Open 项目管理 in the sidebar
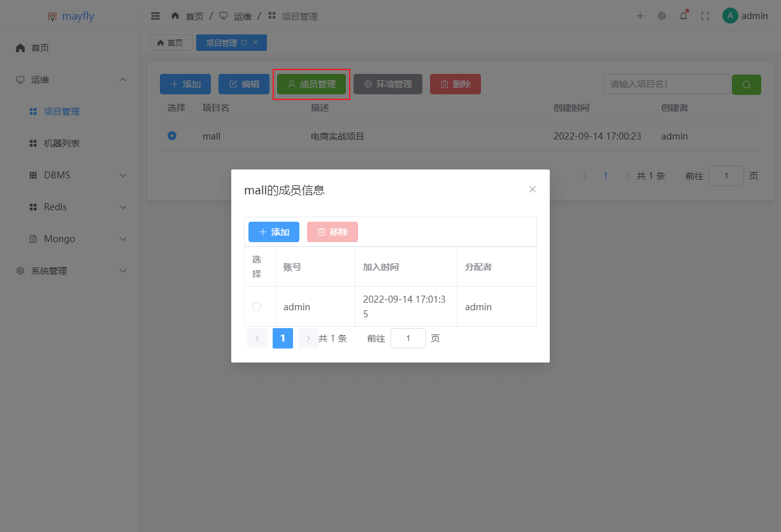Image resolution: width=781 pixels, height=532 pixels. point(70,111)
